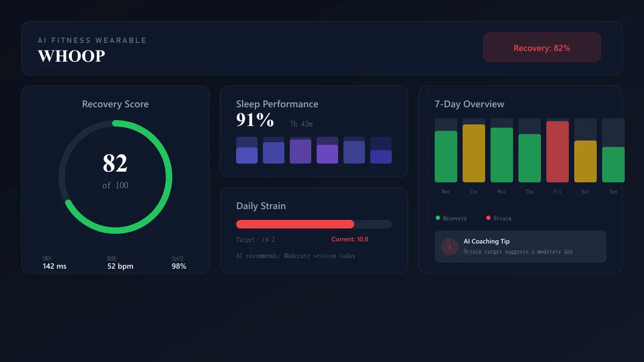Click the 7-Day Overview heading
This screenshot has width=644, height=362.
470,104
